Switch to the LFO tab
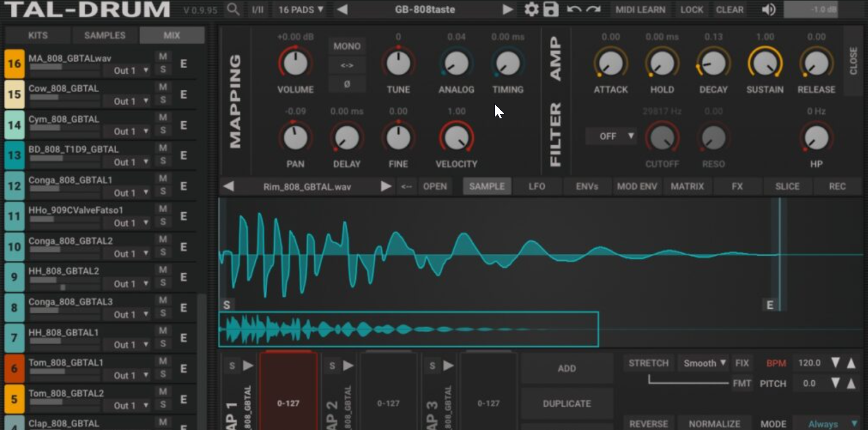Image resolution: width=868 pixels, height=430 pixels. [537, 186]
